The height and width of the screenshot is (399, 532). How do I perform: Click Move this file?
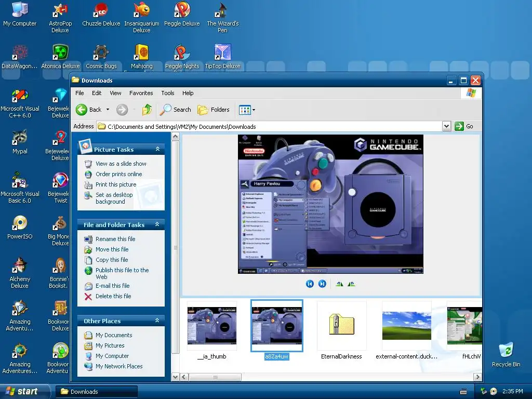pyautogui.click(x=112, y=249)
